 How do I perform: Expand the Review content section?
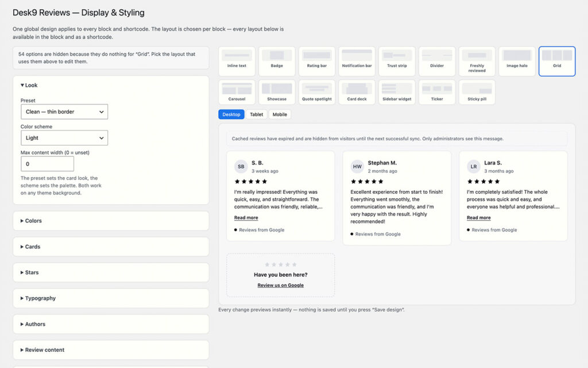point(111,350)
